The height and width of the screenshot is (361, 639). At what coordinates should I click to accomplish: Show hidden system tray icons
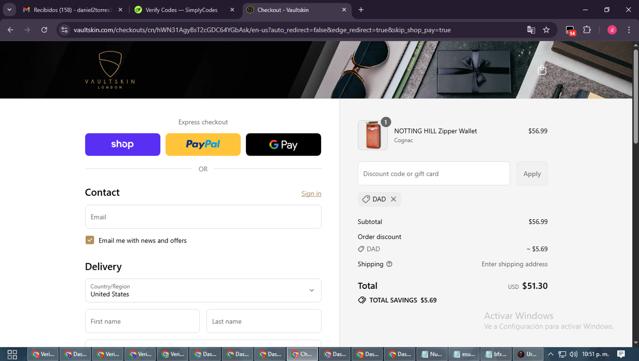point(550,354)
